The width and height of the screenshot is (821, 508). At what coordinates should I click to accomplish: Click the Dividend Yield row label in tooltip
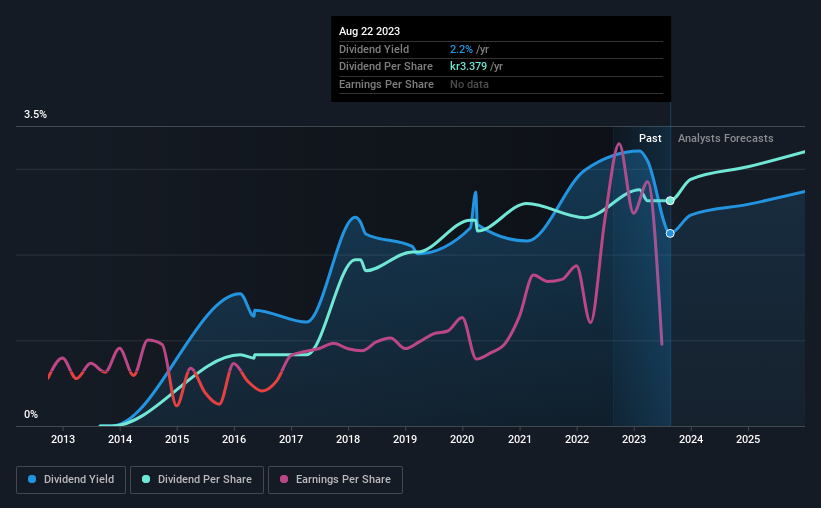374,49
